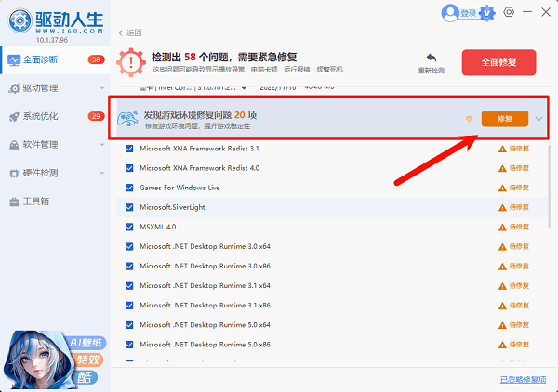
Task: Click the user avatar login icon
Action: (451, 13)
